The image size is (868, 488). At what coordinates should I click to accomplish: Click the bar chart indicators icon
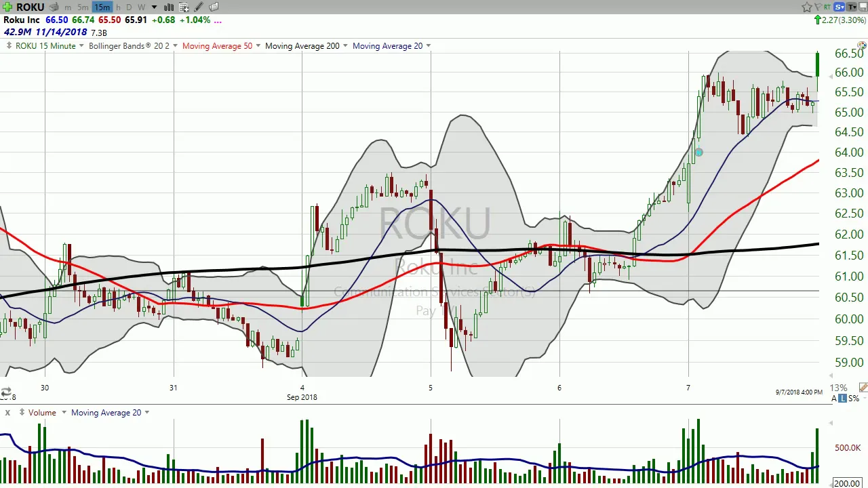pyautogui.click(x=169, y=7)
